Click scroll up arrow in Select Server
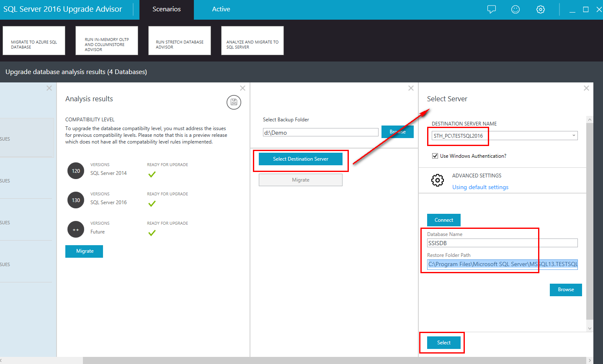Image resolution: width=603 pixels, height=364 pixels. pos(590,120)
